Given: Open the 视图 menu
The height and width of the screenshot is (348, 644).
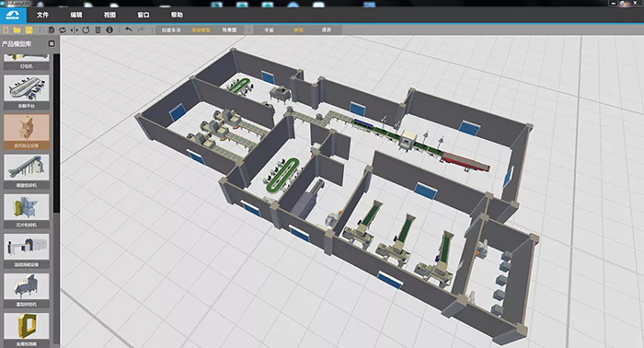Looking at the screenshot, I should coord(109,15).
